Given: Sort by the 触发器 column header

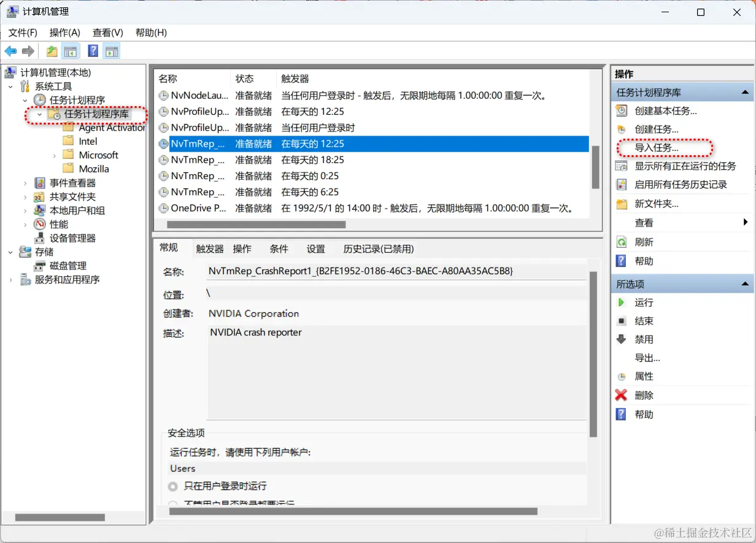Looking at the screenshot, I should click(x=432, y=79).
